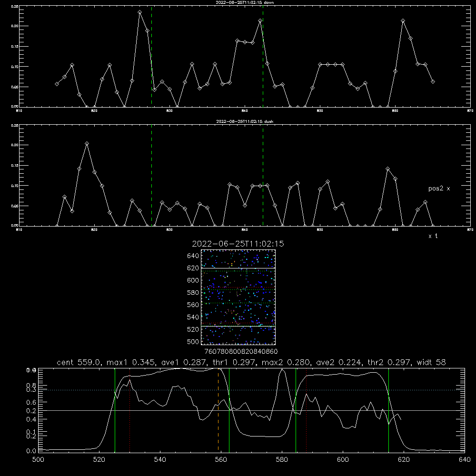Click the 'ave2 0.224' value
Image resolution: width=476 pixels, height=476 pixels.
(x=338, y=362)
